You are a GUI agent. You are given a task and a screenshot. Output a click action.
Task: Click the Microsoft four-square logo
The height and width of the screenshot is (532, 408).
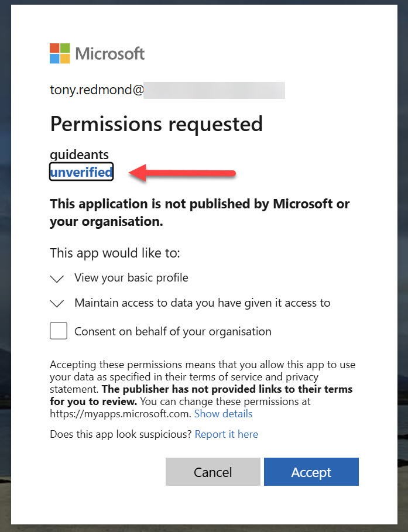(59, 53)
